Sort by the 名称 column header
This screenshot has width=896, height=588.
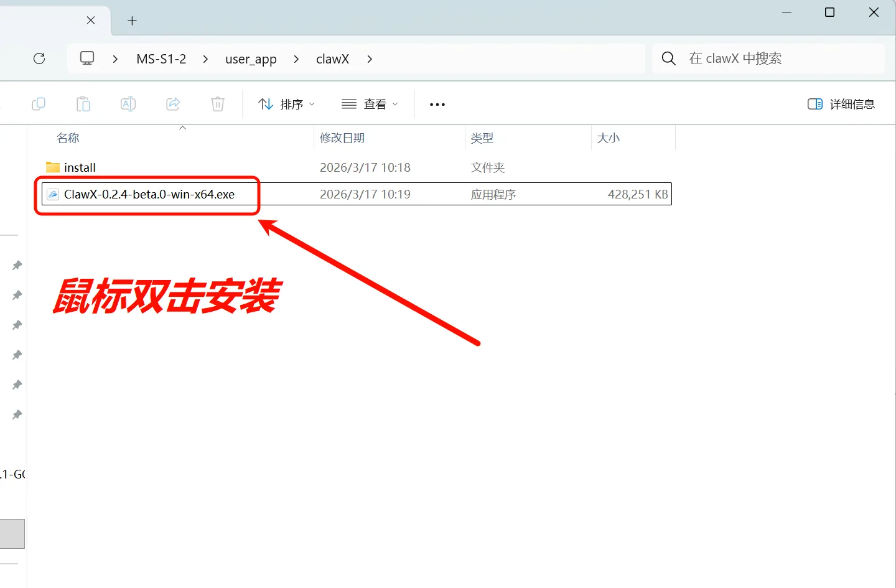pos(68,138)
